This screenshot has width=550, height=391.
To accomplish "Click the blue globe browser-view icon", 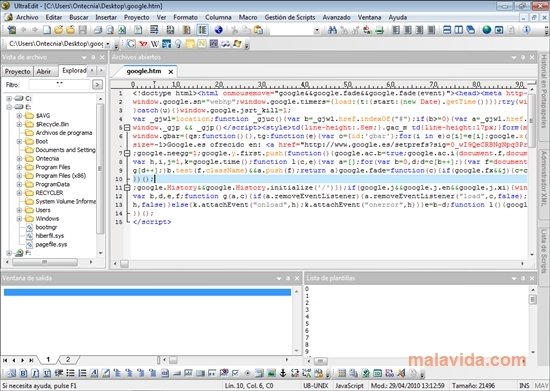I will point(219,30).
